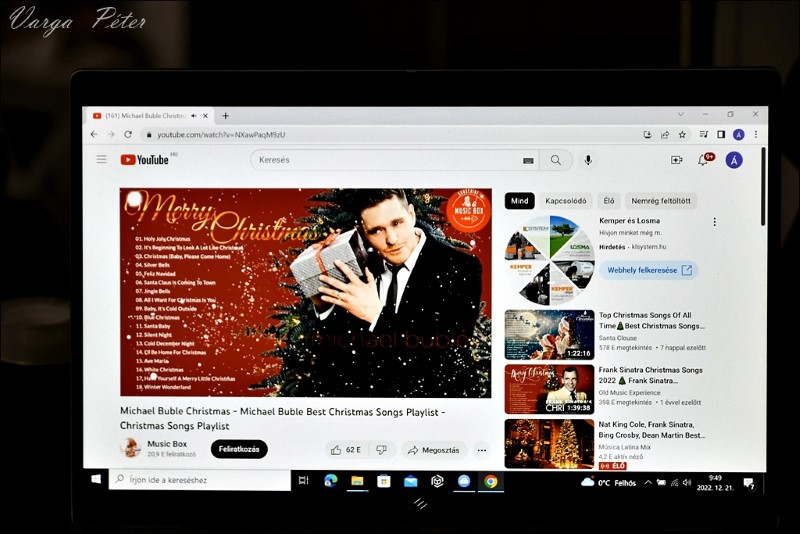The width and height of the screenshot is (800, 534).
Task: Click the Michael Buble video player
Action: click(306, 292)
